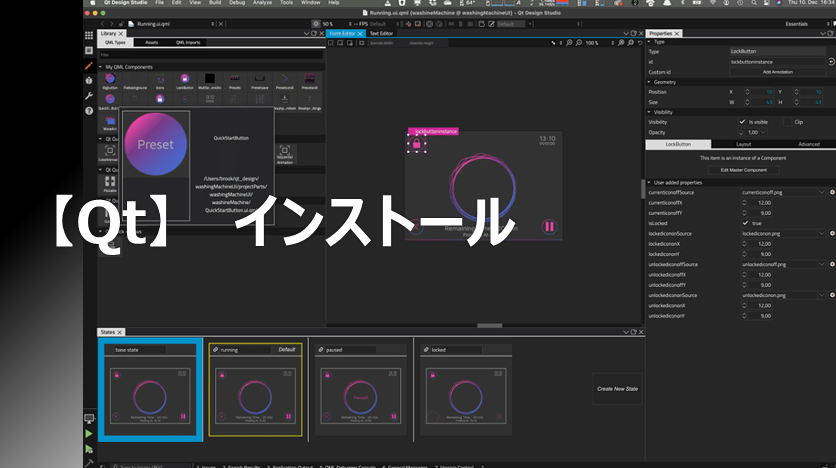Open the Welcome mode grid icon
The image size is (836, 468).
point(89,35)
